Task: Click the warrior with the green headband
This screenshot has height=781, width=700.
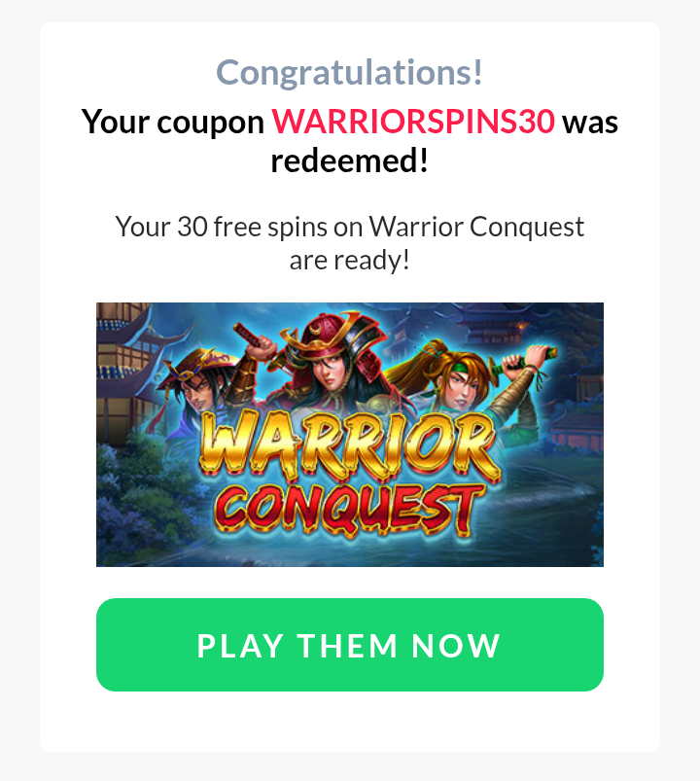Action: (x=461, y=378)
